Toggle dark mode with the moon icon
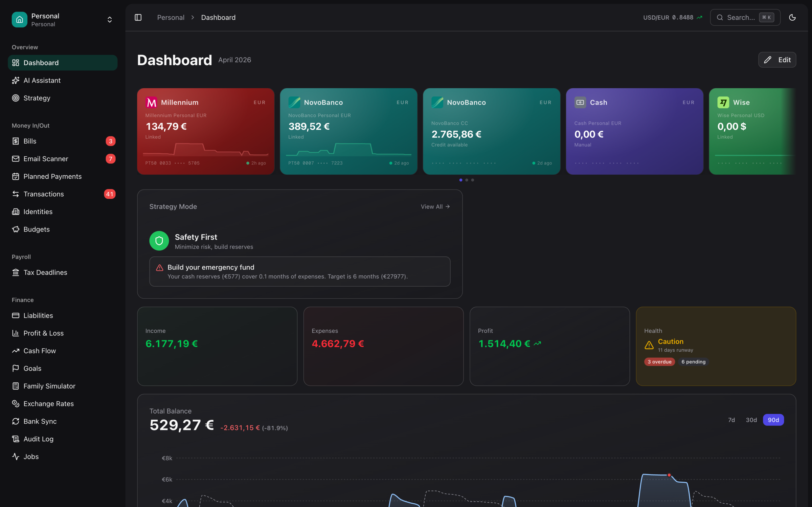 point(792,17)
